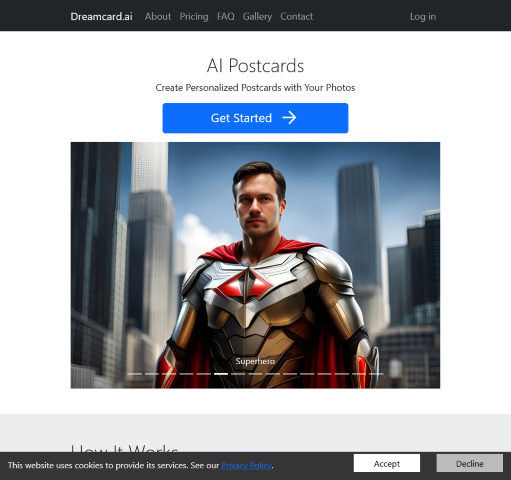511x480 pixels.
Task: Open the Contact page
Action: tap(297, 16)
